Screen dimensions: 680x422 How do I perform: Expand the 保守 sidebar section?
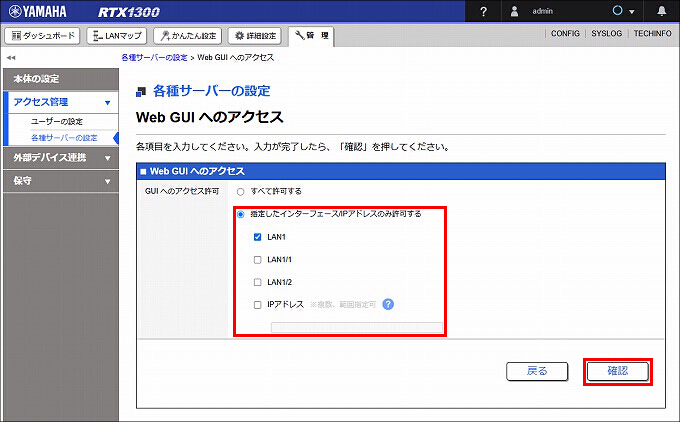pos(61,181)
